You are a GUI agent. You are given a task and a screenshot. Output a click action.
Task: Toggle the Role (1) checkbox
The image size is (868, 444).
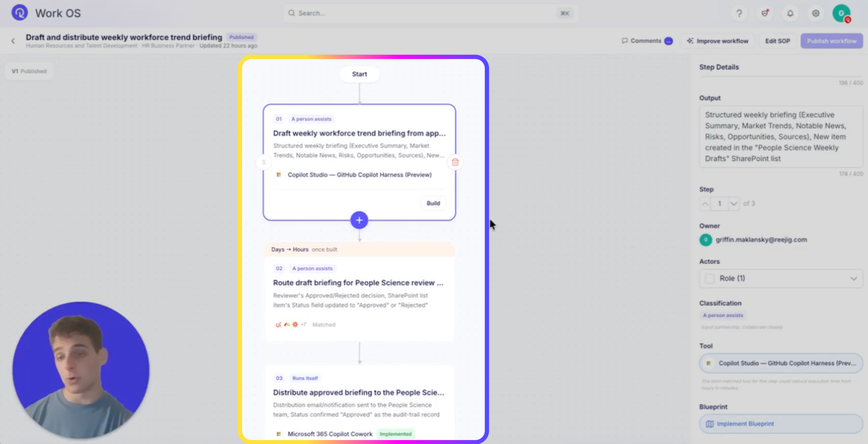click(710, 278)
